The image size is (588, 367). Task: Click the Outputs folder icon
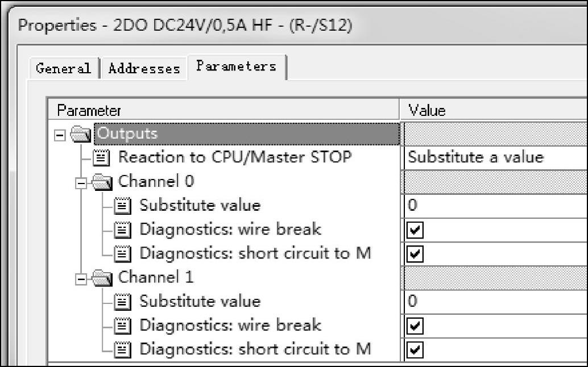point(83,134)
